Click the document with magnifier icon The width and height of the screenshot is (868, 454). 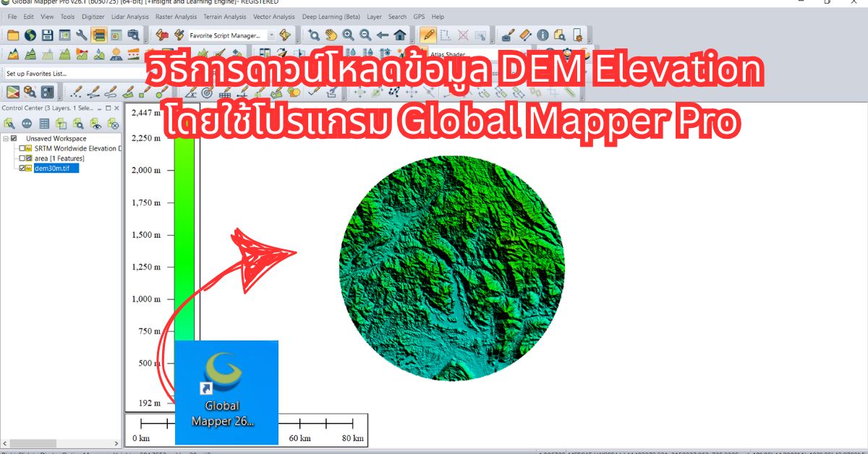tap(560, 35)
